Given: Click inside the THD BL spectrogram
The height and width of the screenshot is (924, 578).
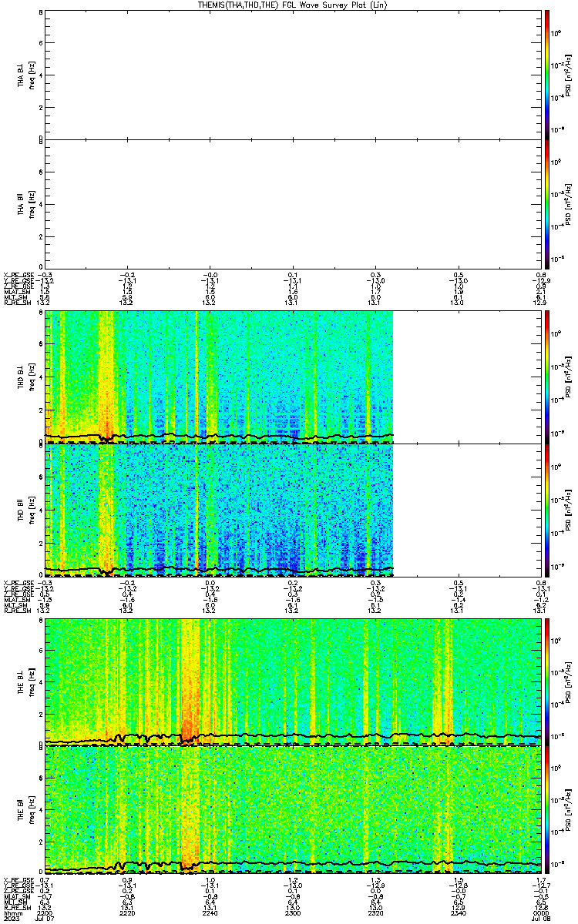Looking at the screenshot, I should pyautogui.click(x=220, y=377).
